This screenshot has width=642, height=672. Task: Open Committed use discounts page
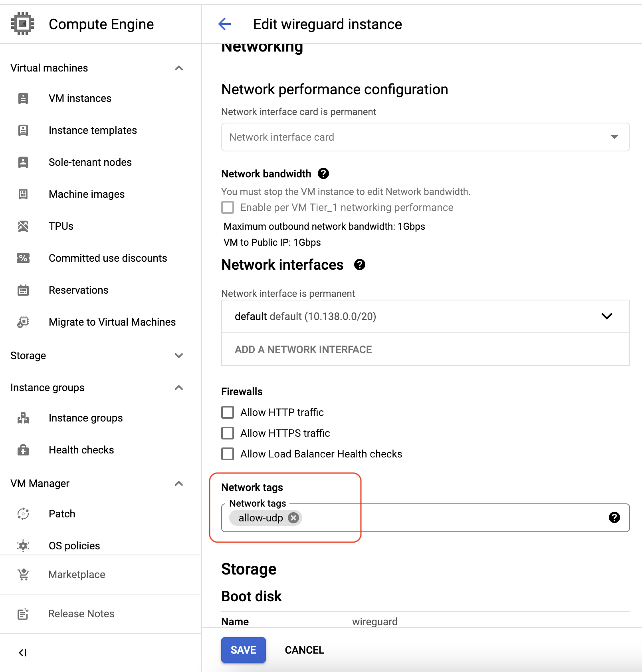[108, 258]
